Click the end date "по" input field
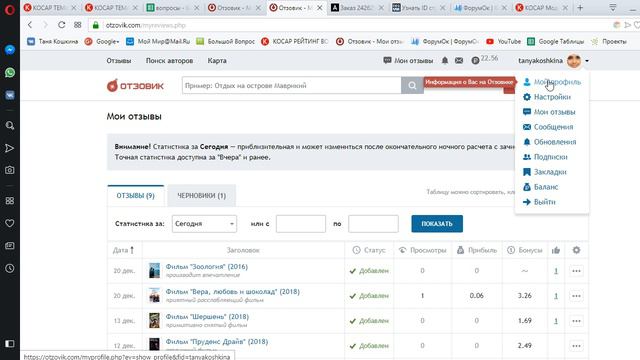 (x=373, y=224)
